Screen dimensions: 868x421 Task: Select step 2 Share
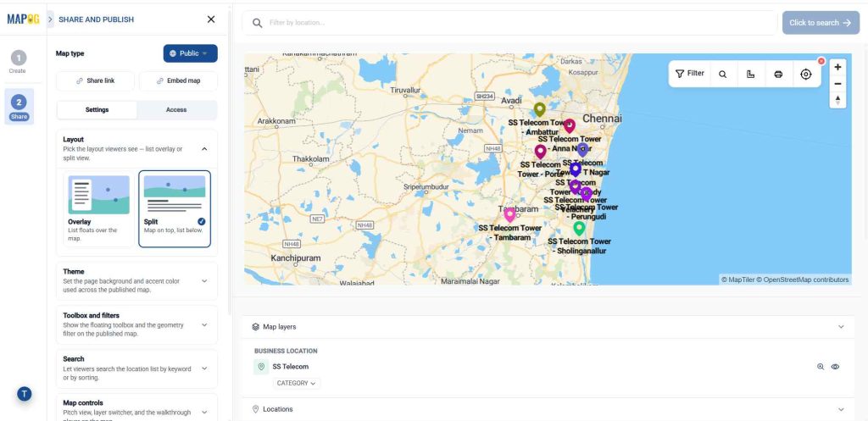point(19,107)
